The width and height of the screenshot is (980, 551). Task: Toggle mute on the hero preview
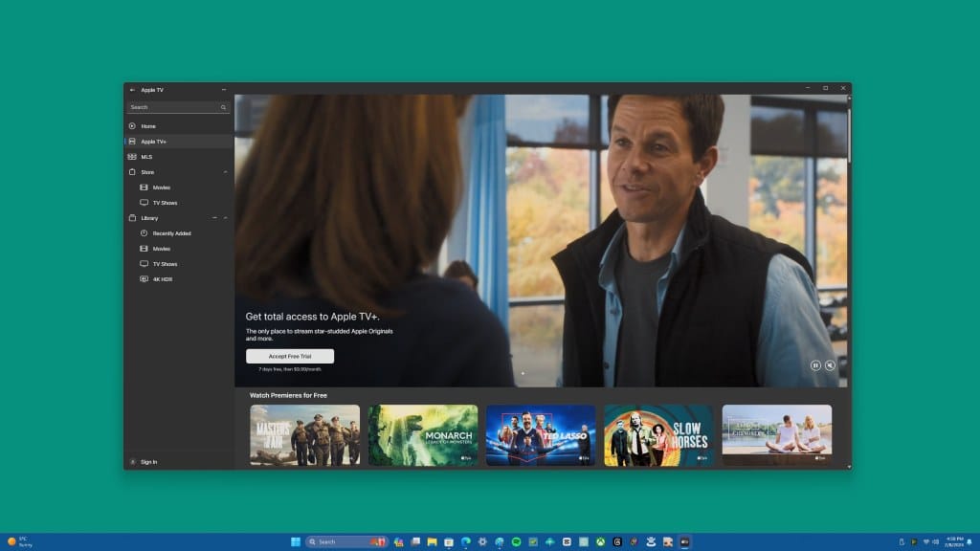click(830, 364)
